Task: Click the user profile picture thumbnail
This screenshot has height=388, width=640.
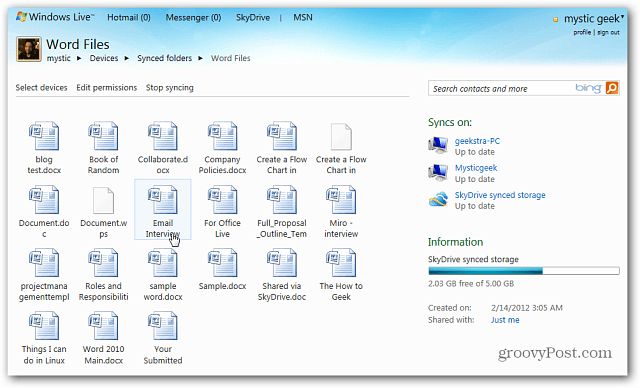Action: pyautogui.click(x=29, y=49)
